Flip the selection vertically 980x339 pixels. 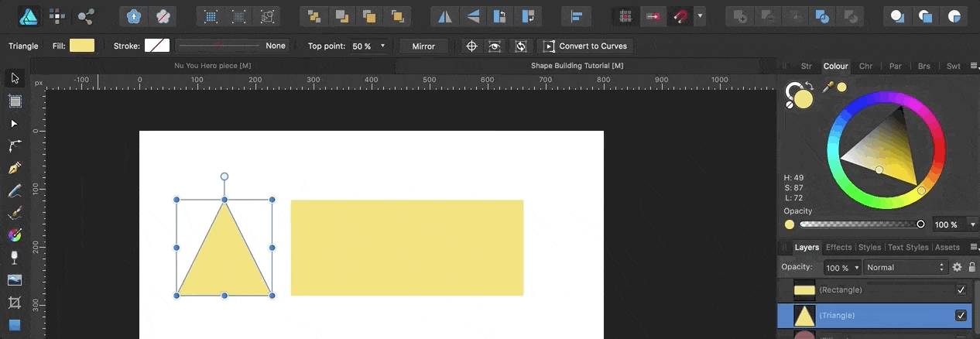click(473, 15)
